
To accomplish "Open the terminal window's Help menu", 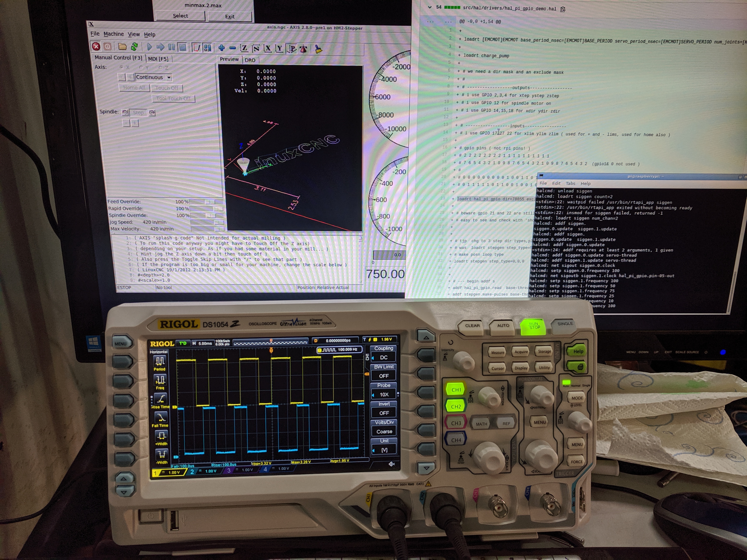I will (x=586, y=184).
